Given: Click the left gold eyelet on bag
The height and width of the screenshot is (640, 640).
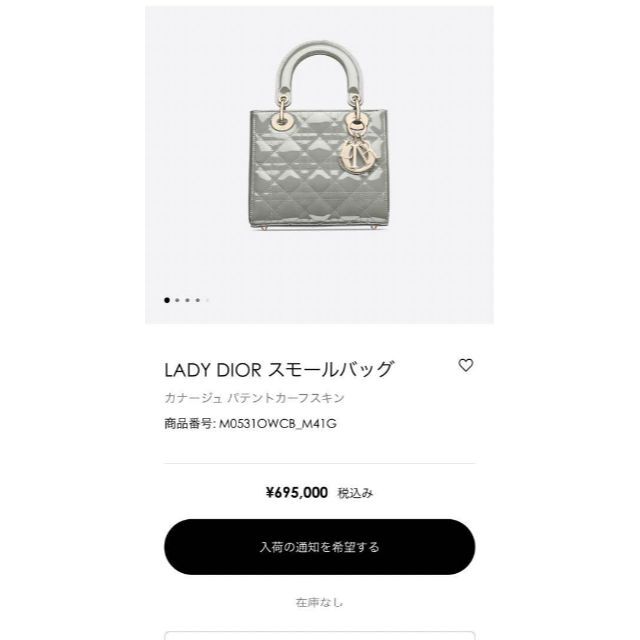Looking at the screenshot, I should [x=282, y=121].
